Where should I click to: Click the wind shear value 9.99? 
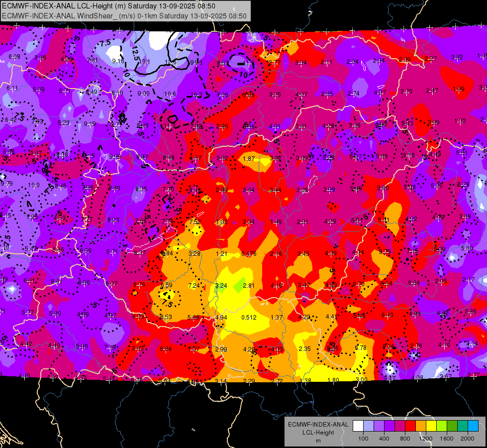pyautogui.click(x=115, y=157)
